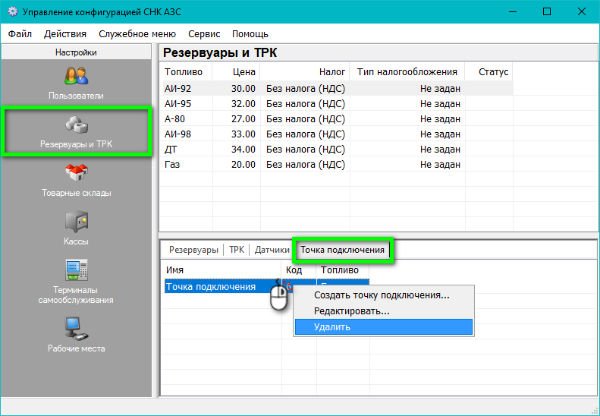Click the Настройки panel header

pos(77,50)
